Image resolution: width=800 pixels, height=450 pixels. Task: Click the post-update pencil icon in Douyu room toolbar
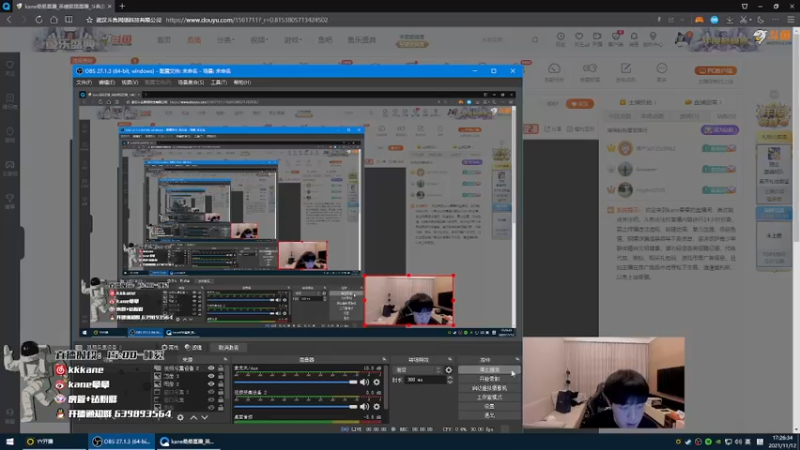[x=626, y=68]
